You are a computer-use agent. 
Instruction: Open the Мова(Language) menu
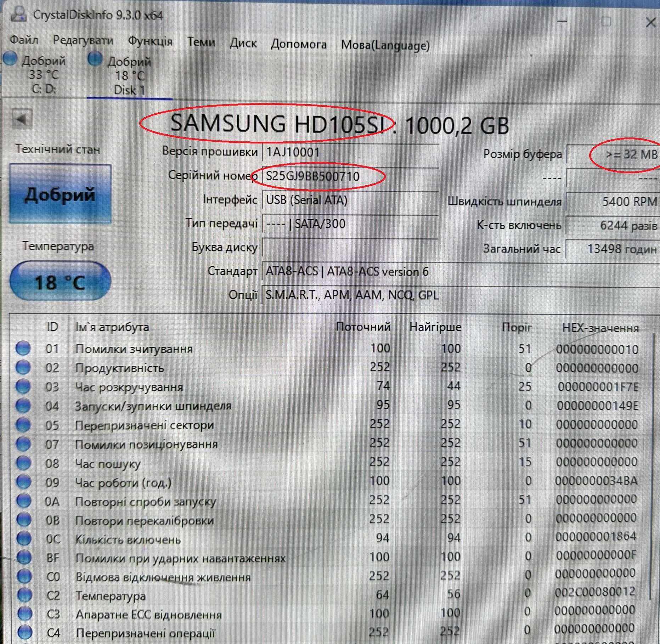pyautogui.click(x=385, y=45)
